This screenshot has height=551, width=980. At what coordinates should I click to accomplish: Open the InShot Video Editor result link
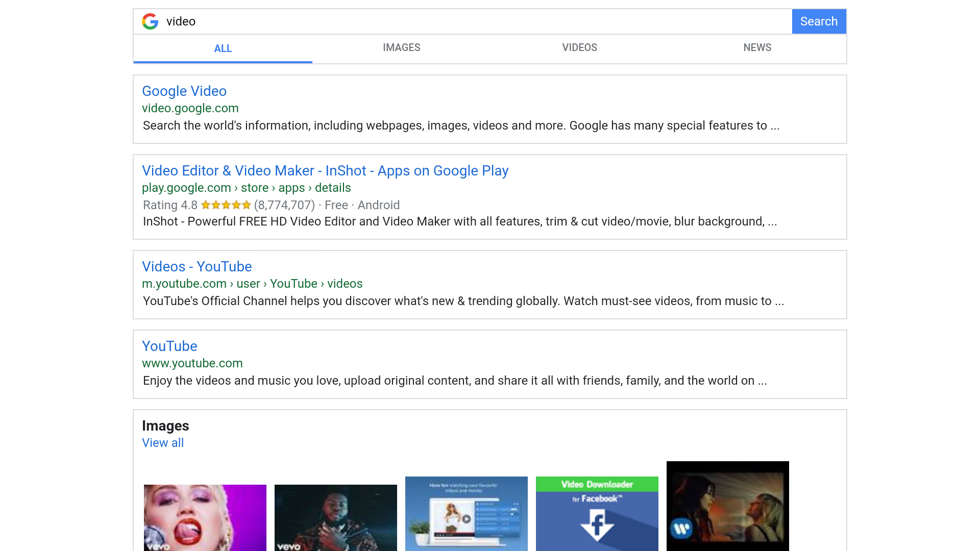(325, 170)
